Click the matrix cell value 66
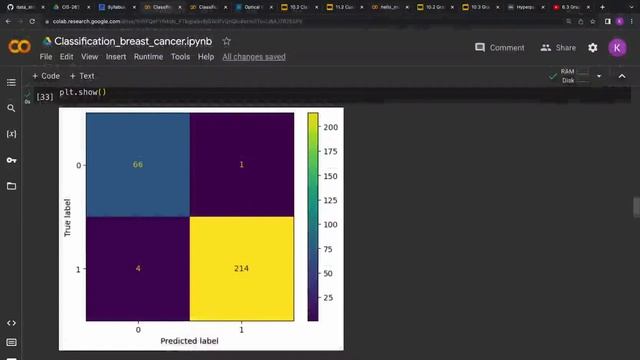Viewport: 640px width, 360px height. (x=138, y=164)
